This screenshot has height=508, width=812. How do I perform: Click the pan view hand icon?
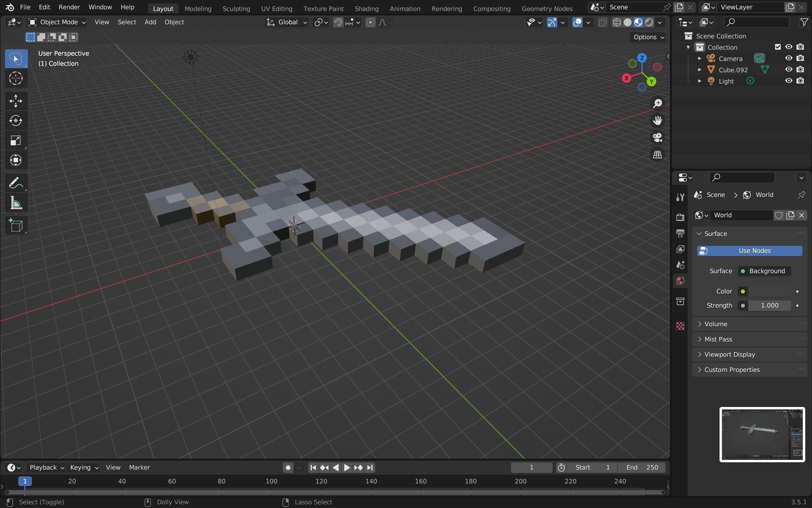[657, 121]
